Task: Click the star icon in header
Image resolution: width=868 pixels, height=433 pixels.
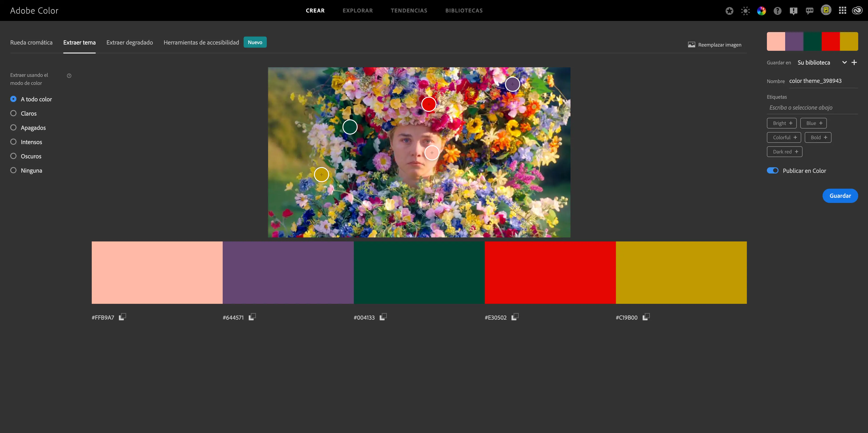Action: [729, 11]
